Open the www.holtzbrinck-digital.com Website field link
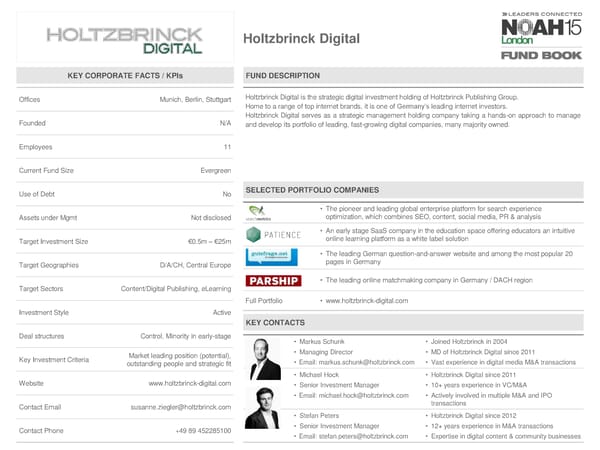 coord(190,383)
